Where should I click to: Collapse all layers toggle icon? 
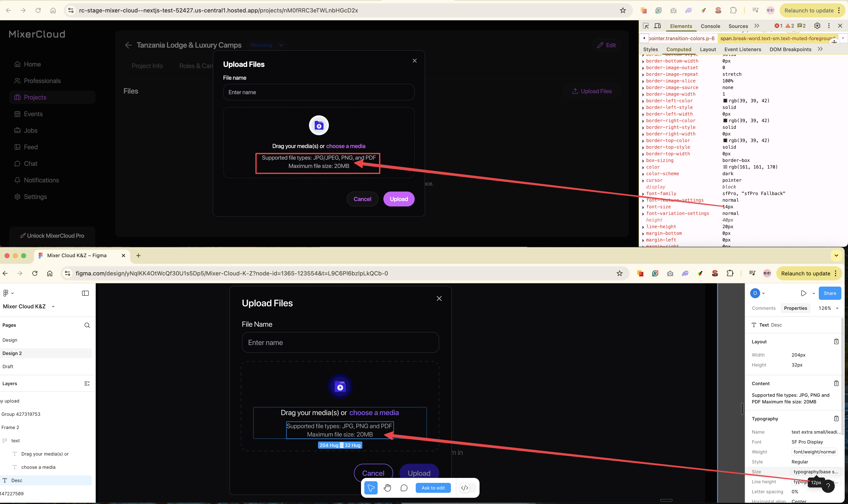(x=87, y=383)
